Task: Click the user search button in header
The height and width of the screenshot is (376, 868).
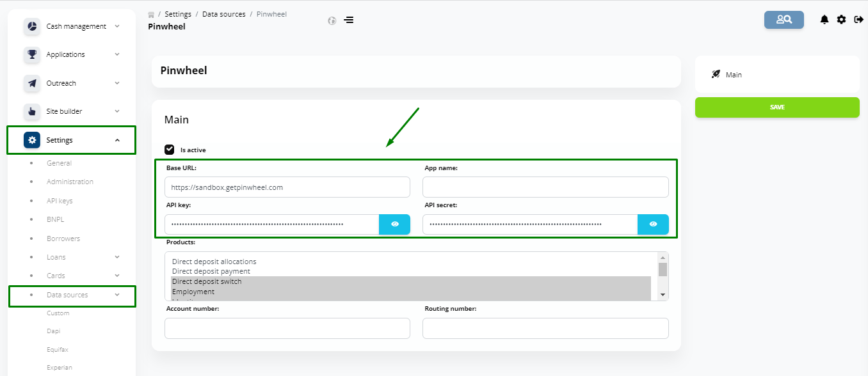Action: point(784,20)
